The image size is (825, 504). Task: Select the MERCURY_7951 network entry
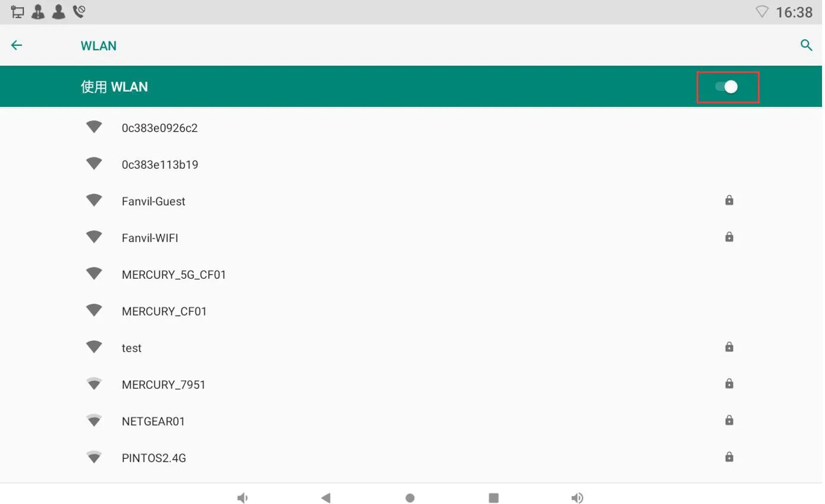pos(163,385)
